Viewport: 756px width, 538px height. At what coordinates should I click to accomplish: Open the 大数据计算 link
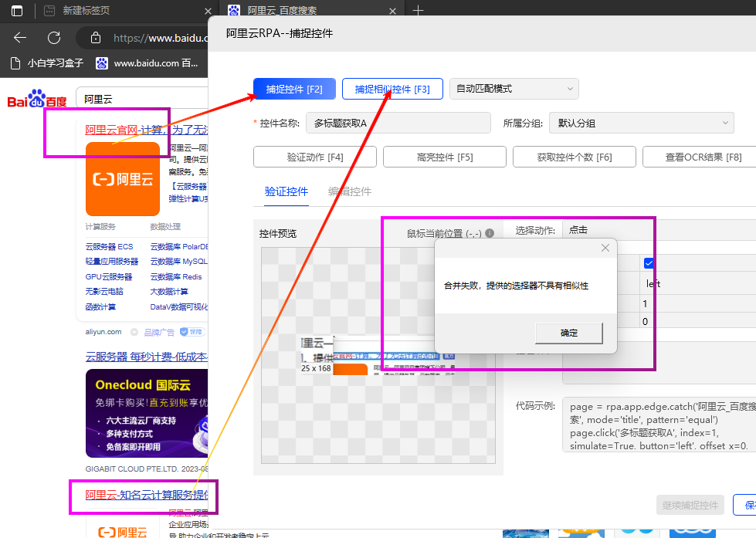(169, 292)
